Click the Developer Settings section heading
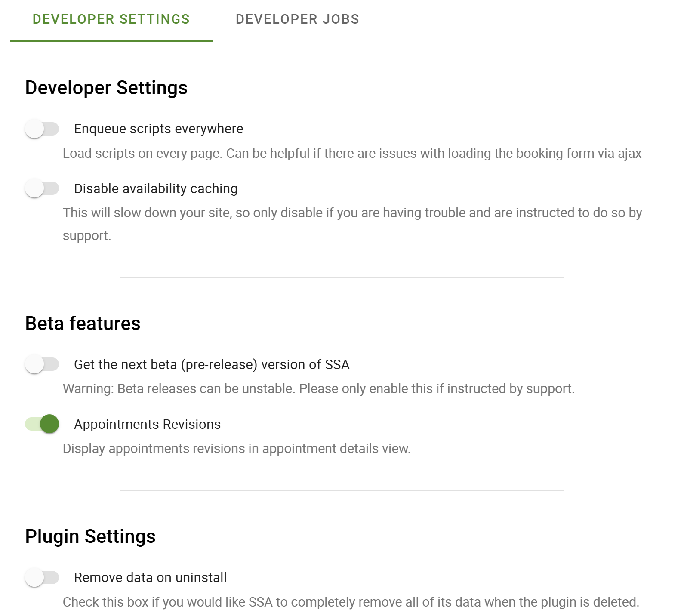Viewport: 684px width, 616px height. click(x=106, y=88)
